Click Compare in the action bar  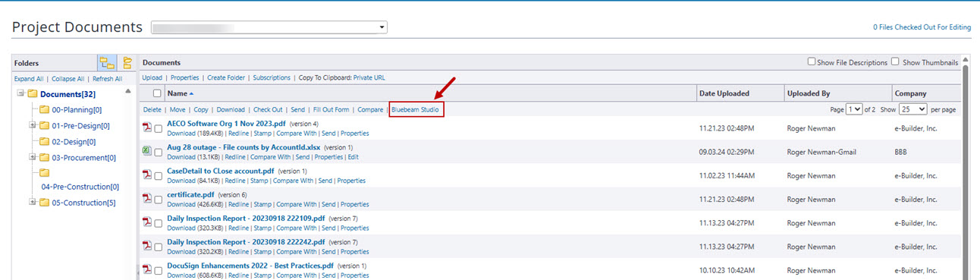[x=370, y=110]
